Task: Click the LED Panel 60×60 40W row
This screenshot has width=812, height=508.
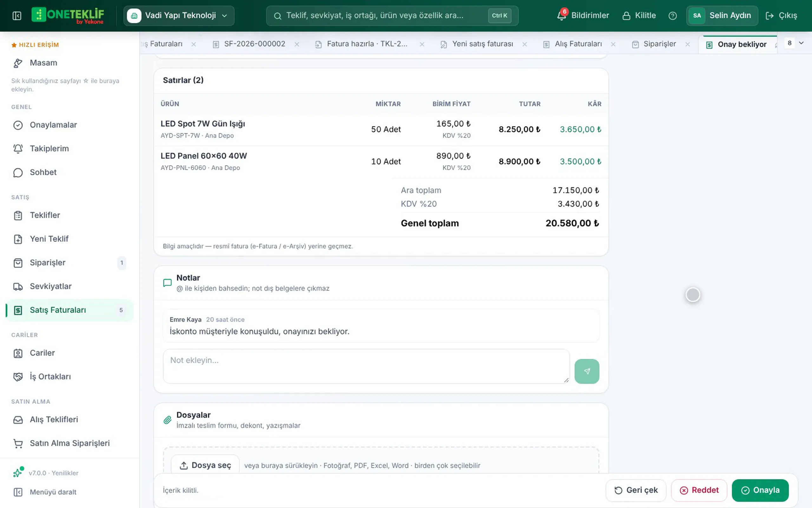Action: (381, 162)
